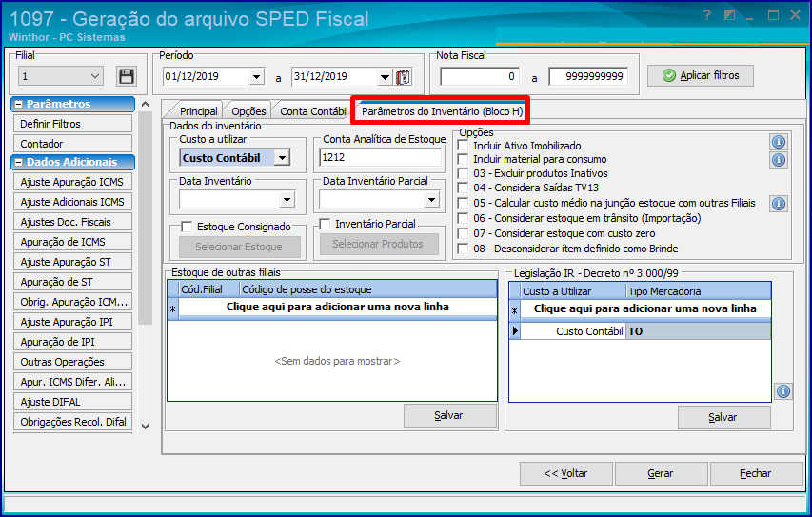Open Apuração de ST
The image size is (812, 517).
click(x=72, y=283)
